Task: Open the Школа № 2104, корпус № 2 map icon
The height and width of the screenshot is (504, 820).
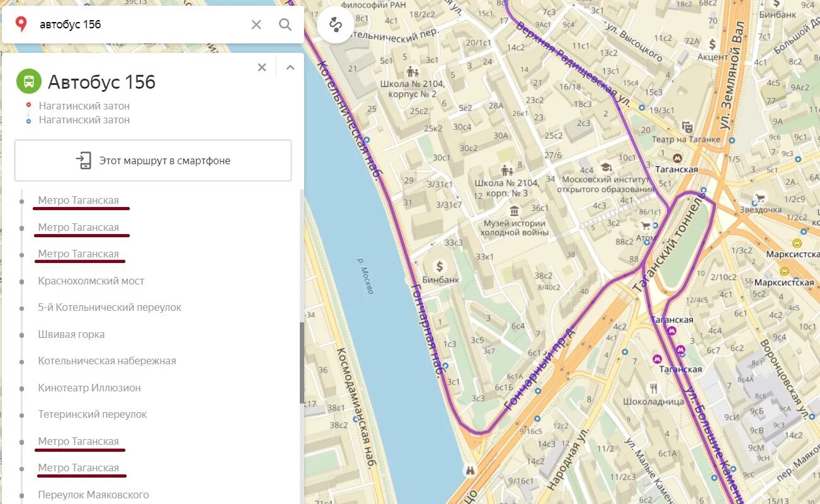Action: pos(413,71)
